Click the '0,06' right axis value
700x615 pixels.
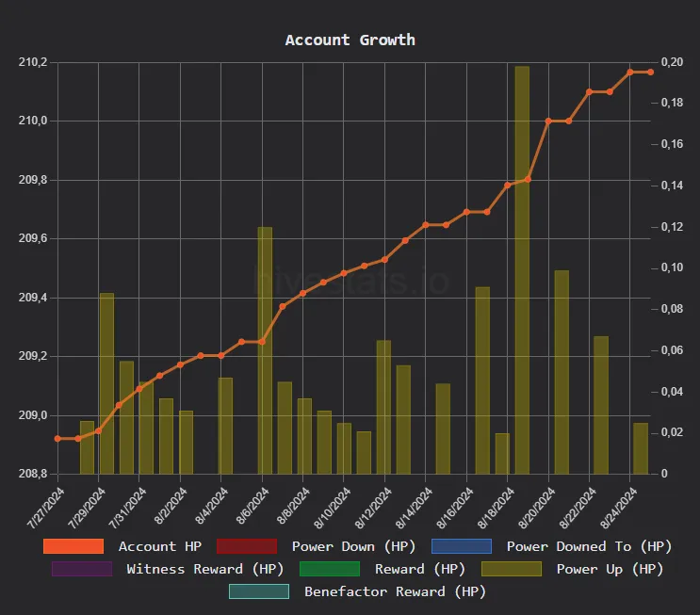tap(672, 350)
